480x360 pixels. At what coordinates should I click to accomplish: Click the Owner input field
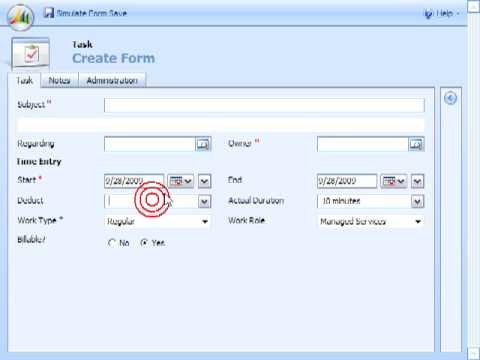click(363, 144)
